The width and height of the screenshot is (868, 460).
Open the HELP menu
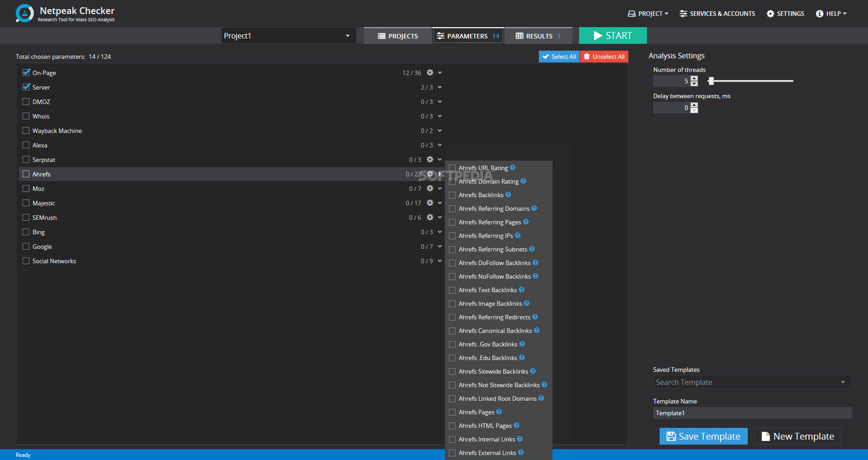point(831,14)
